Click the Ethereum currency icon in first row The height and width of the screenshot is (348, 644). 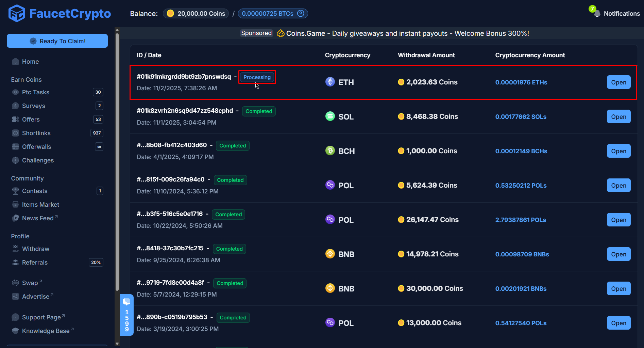pyautogui.click(x=329, y=82)
